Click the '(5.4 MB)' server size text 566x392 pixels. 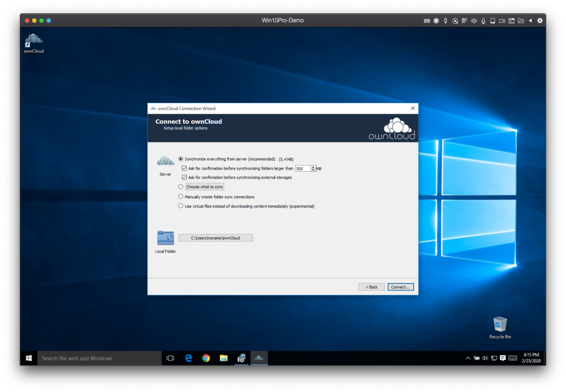pyautogui.click(x=286, y=159)
